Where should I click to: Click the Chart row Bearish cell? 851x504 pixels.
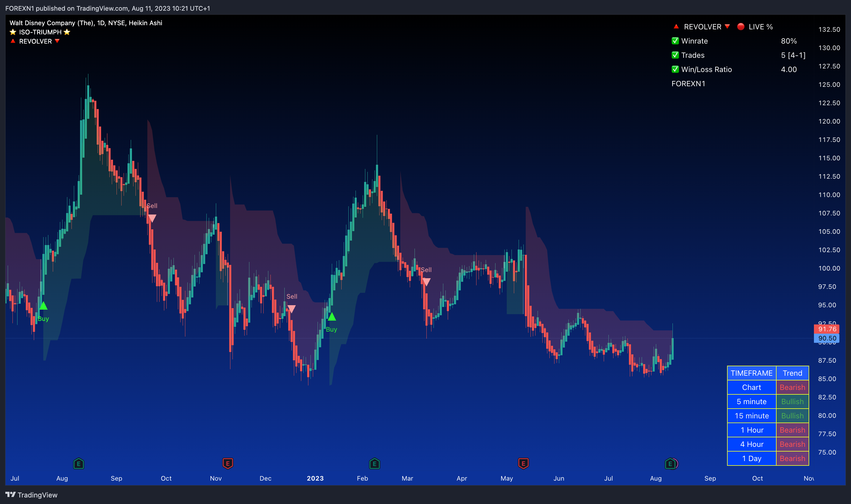[x=793, y=387]
